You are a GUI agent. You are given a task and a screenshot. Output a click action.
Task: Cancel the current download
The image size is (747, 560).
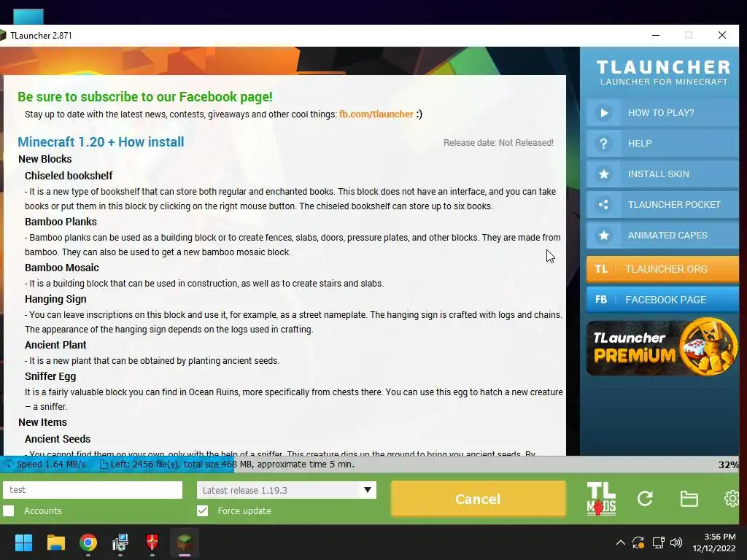click(478, 499)
